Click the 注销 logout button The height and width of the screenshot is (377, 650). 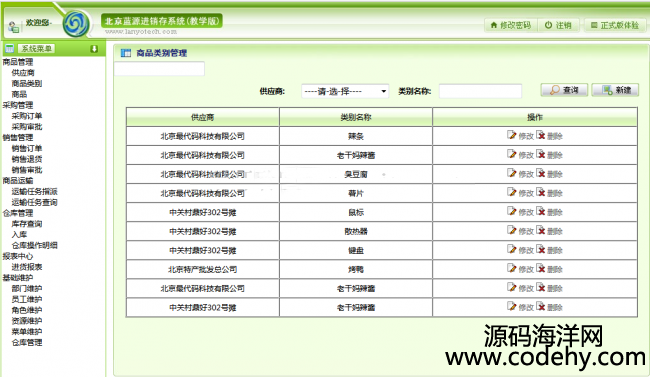coord(558,25)
